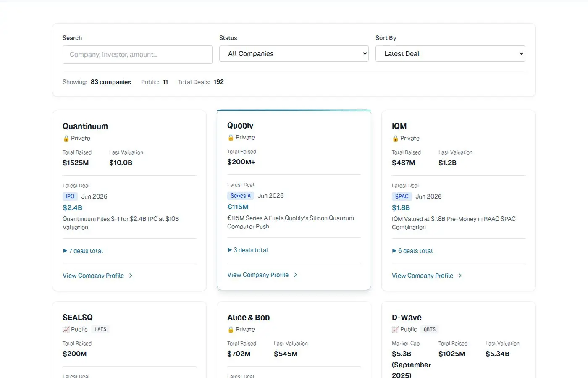Click the QBTS ticker badge on D-Wave

[x=430, y=329]
